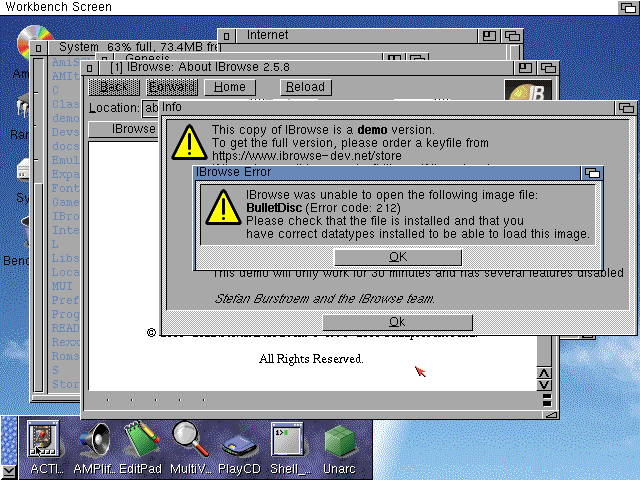Click the Location field in IBrowse

pos(150,108)
